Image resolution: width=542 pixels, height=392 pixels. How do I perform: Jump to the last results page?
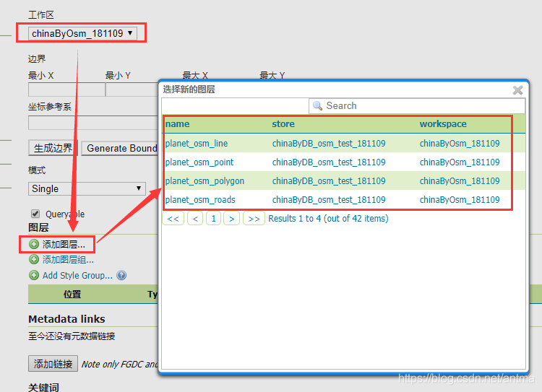tap(253, 219)
